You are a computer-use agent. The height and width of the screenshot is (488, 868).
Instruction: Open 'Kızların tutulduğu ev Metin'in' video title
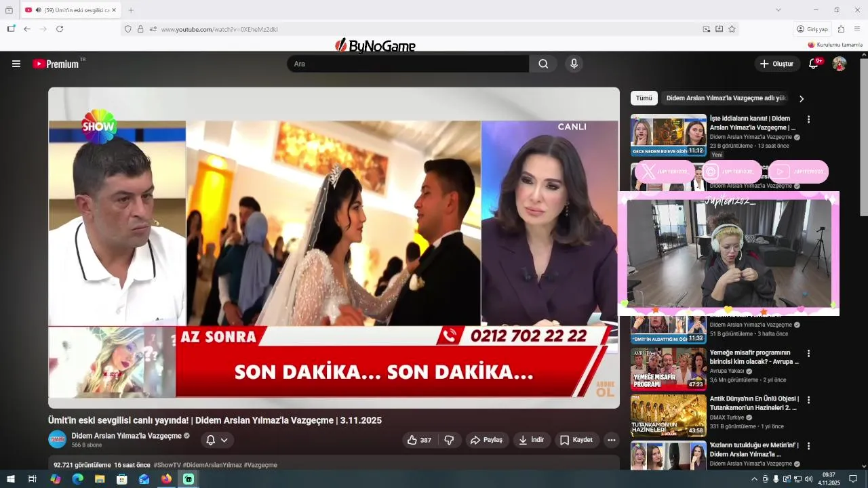coord(754,449)
